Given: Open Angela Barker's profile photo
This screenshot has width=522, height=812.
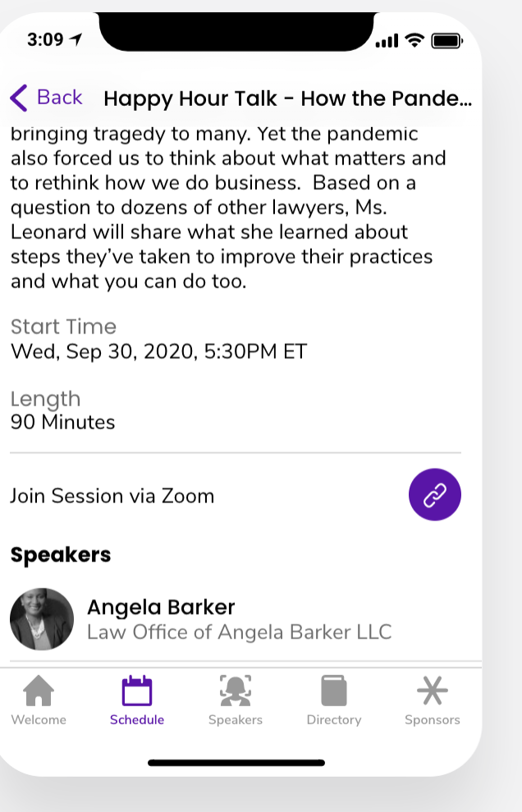Looking at the screenshot, I should coord(42,619).
